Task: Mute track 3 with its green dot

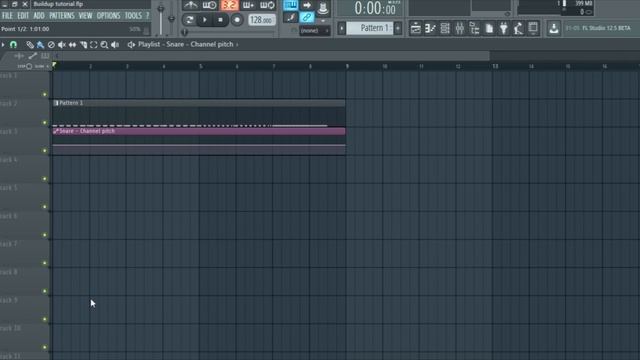Action: tap(45, 151)
